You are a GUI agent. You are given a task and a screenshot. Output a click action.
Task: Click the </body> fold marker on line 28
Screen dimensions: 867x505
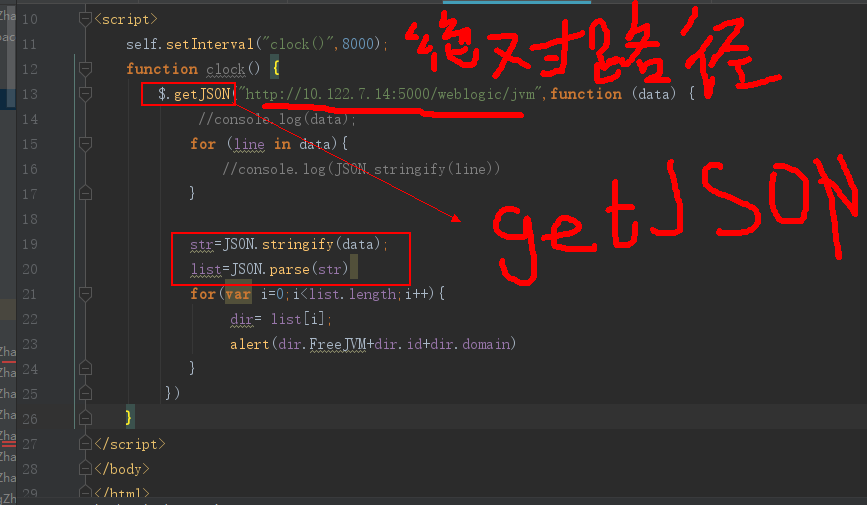85,469
